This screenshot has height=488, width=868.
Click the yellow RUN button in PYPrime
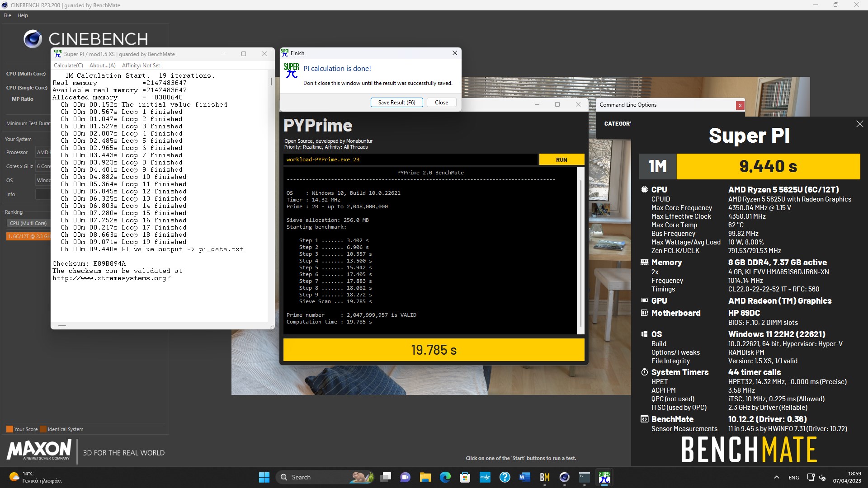click(561, 160)
